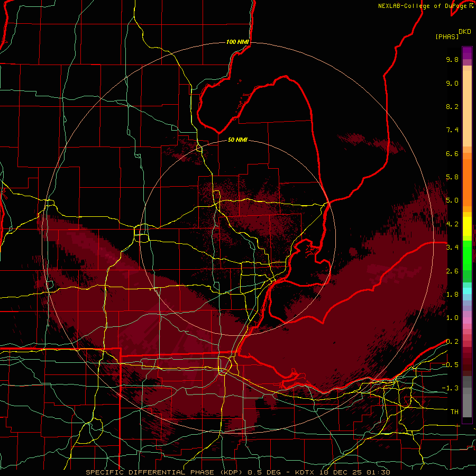Click the 5.8 value on the legend
Image resolution: width=476 pixels, height=476 pixels.
click(x=452, y=177)
